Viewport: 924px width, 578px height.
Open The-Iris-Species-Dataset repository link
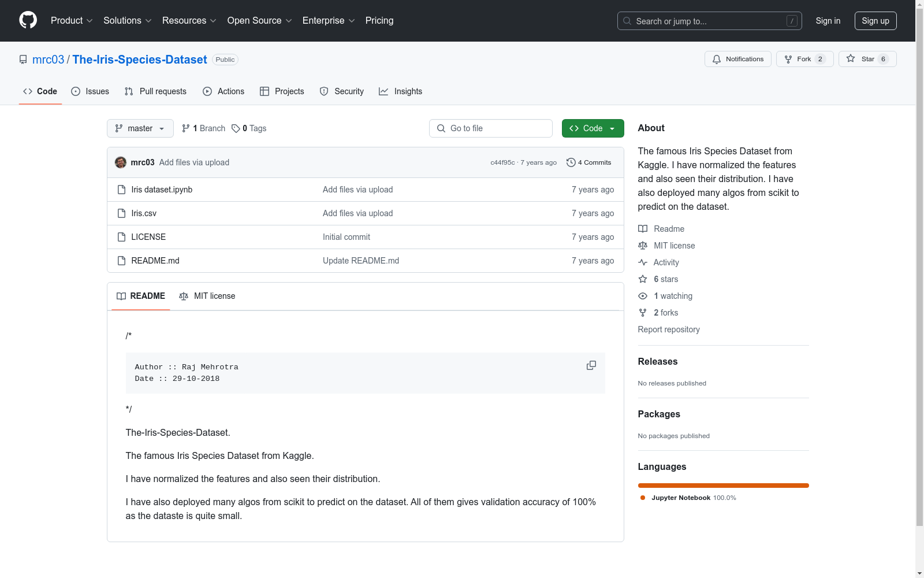[x=140, y=60]
